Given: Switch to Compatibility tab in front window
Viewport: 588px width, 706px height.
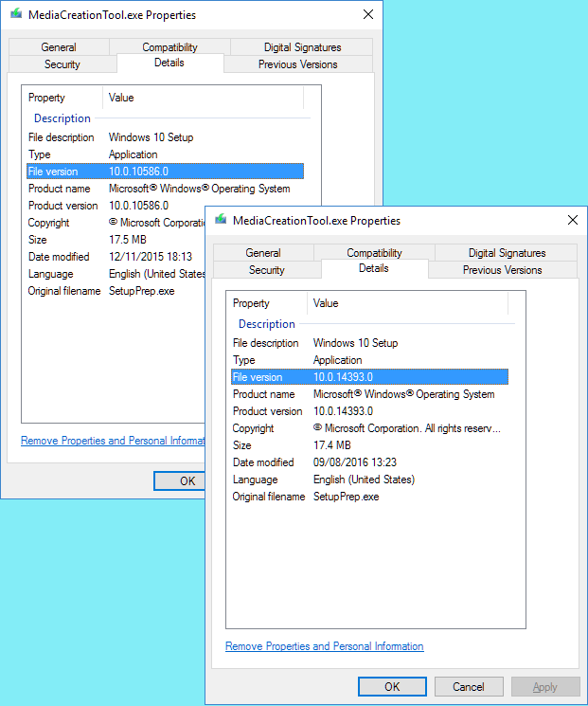Looking at the screenshot, I should tap(374, 253).
